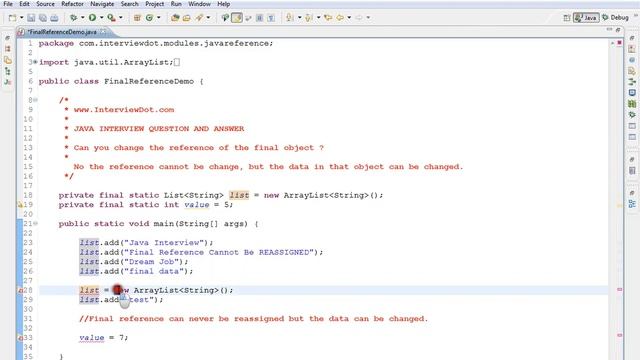Click the Next Annotation arrow icon
Image resolution: width=640 pixels, height=360 pixels.
(x=289, y=18)
